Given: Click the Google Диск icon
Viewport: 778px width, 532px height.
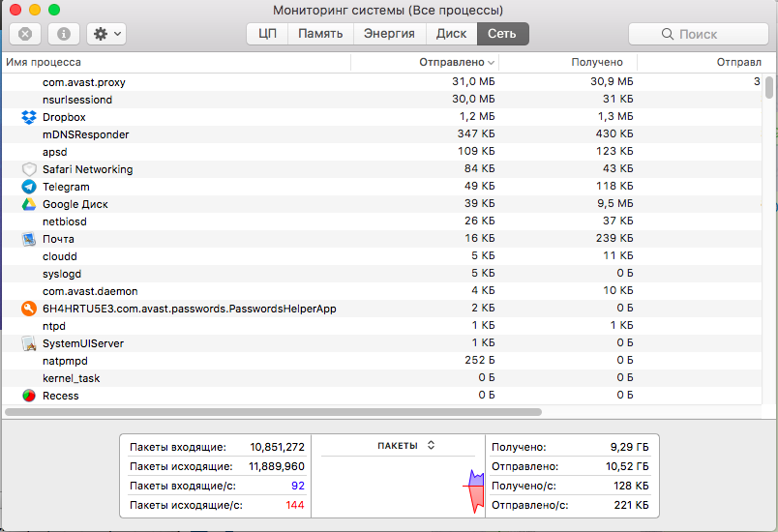Looking at the screenshot, I should [28, 204].
